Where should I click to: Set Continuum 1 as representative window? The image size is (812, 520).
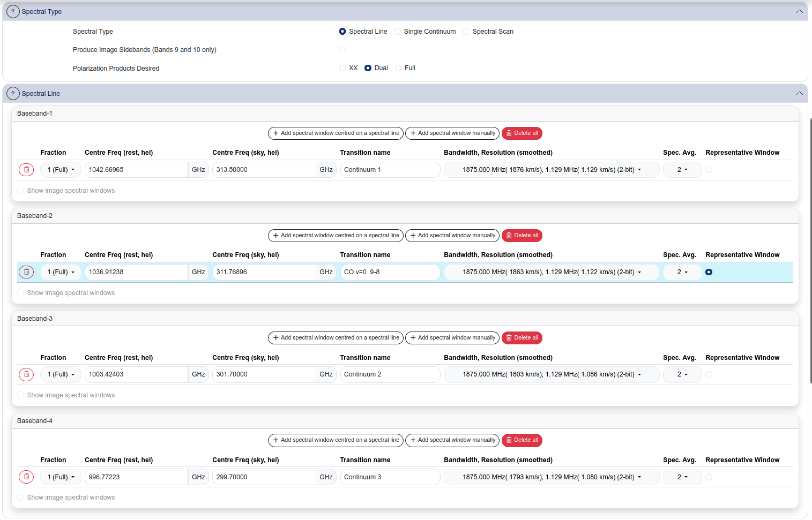point(709,170)
